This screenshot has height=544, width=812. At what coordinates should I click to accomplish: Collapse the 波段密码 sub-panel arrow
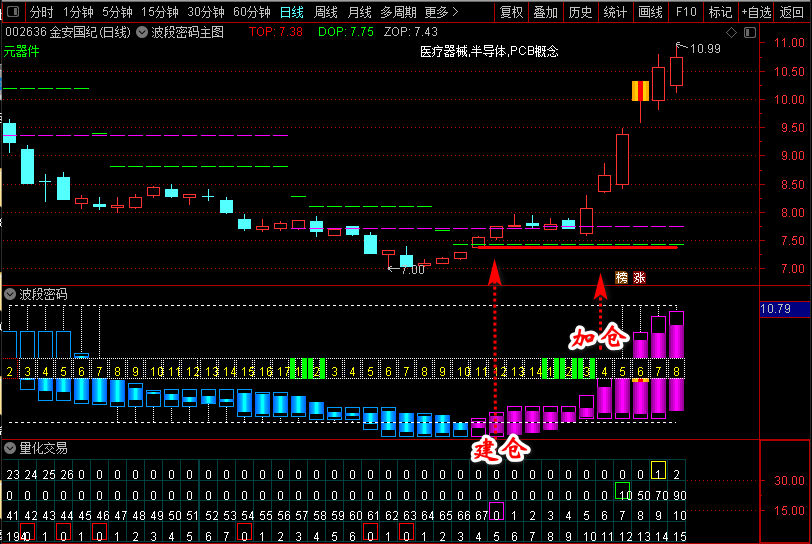click(10, 294)
